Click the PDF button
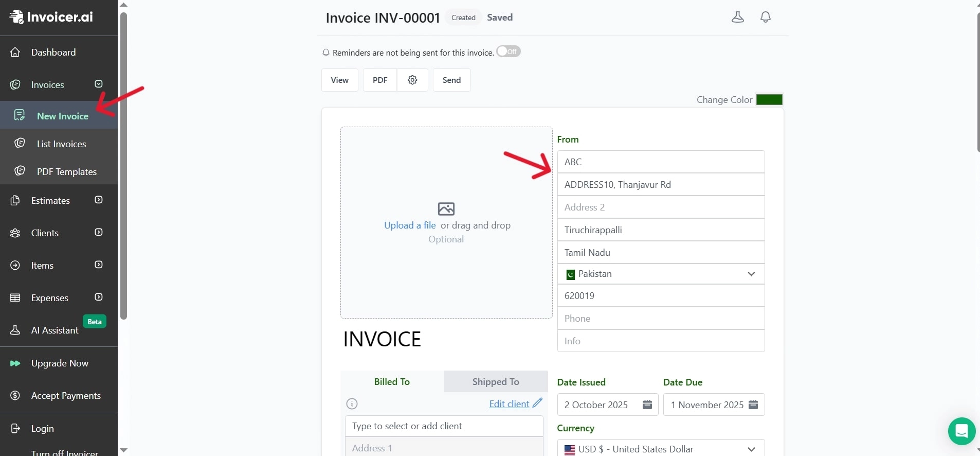This screenshot has height=456, width=980. [380, 80]
